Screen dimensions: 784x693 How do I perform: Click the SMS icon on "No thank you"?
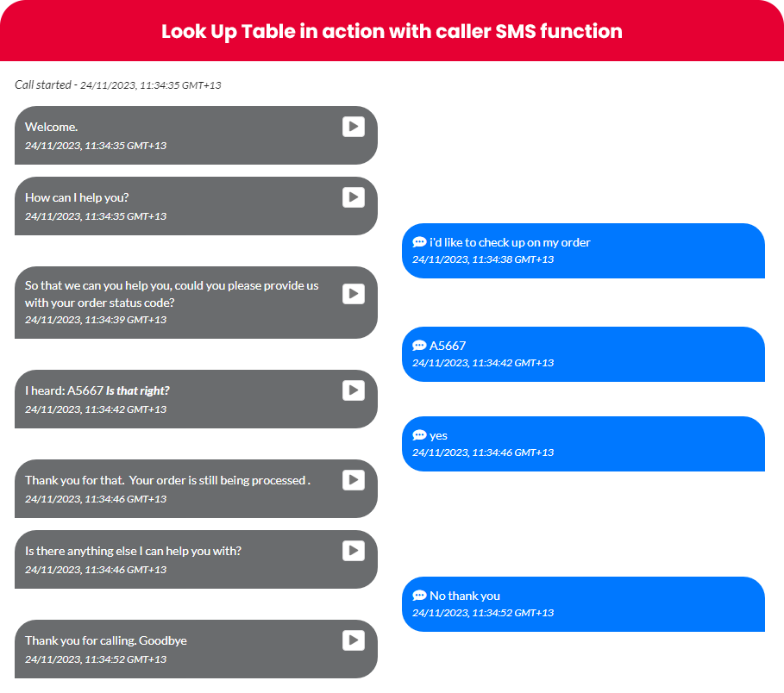(419, 595)
